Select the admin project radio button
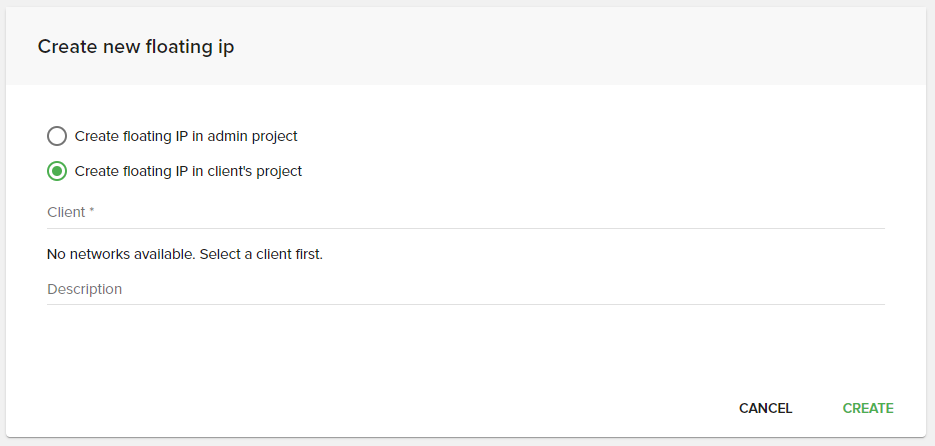This screenshot has height=446, width=935. pos(57,136)
